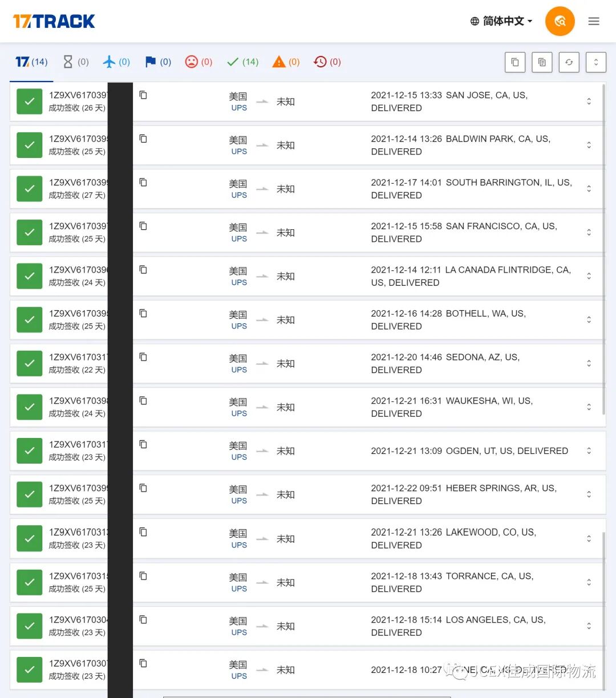The height and width of the screenshot is (698, 616).
Task: Expand details of the LA CANADA FLINTRIDGE row
Action: tap(589, 276)
